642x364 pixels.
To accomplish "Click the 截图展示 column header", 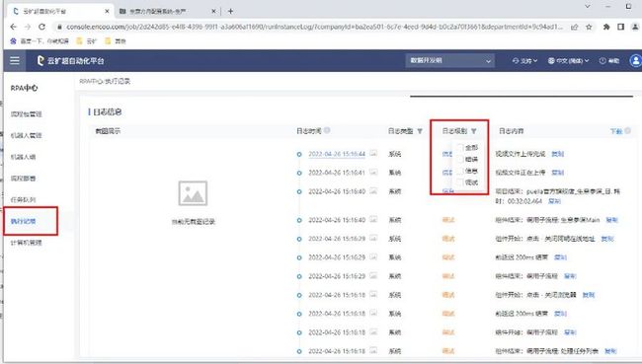I will 108,131.
